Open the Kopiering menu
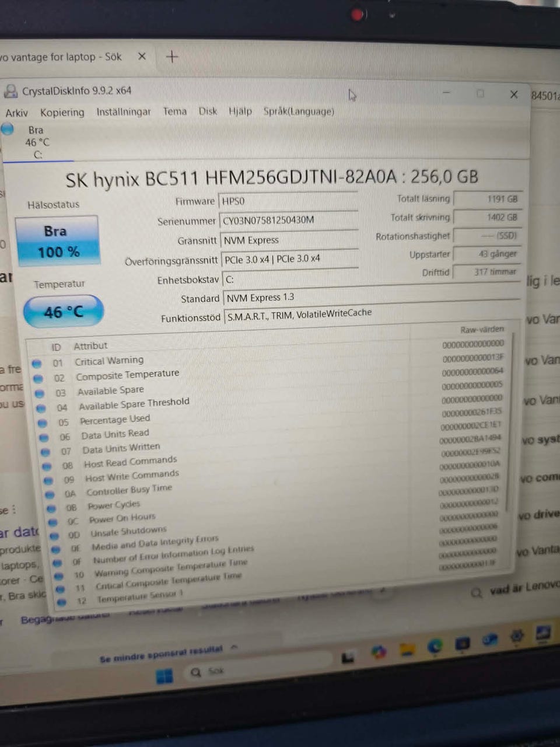 (x=62, y=112)
